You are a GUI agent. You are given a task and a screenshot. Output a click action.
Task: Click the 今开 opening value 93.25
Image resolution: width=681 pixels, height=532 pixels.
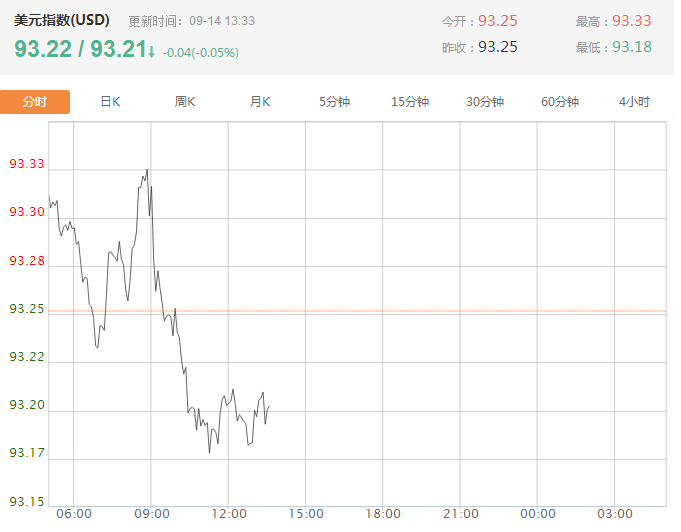tap(498, 21)
